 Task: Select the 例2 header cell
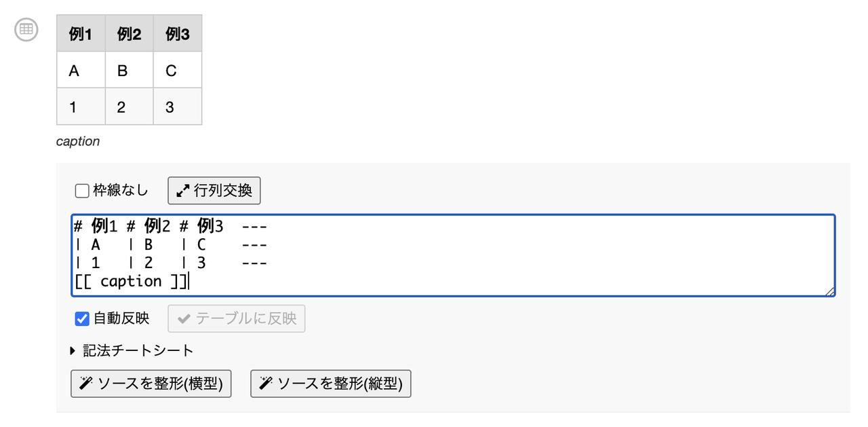129,33
